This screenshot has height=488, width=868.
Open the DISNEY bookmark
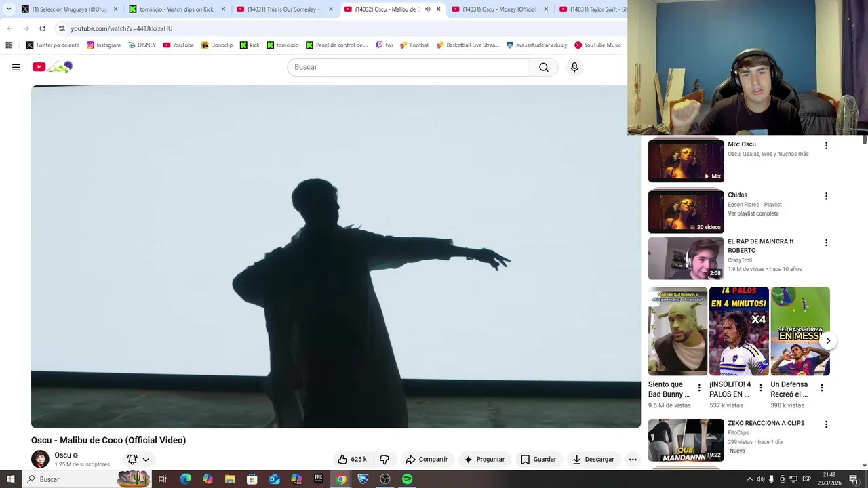click(142, 45)
